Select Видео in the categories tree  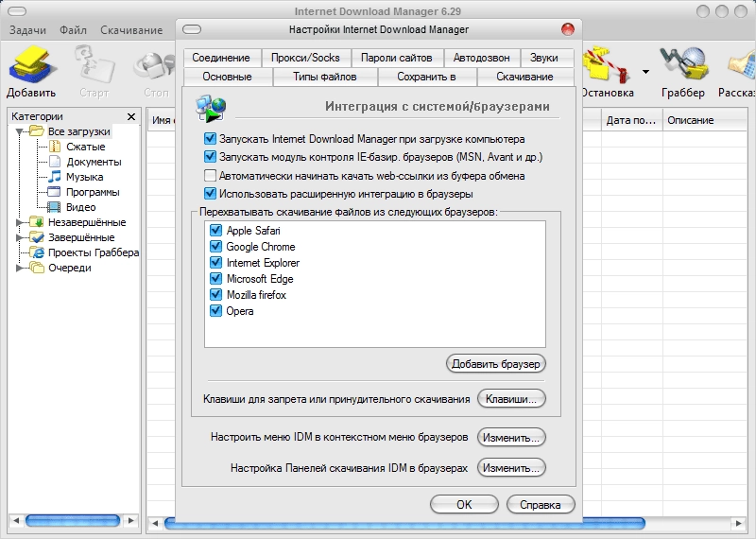click(81, 207)
